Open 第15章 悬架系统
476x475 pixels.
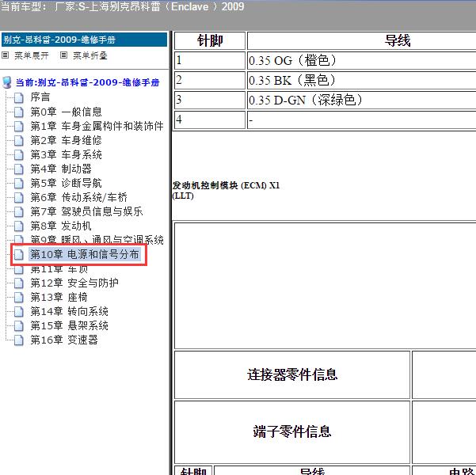[69, 325]
